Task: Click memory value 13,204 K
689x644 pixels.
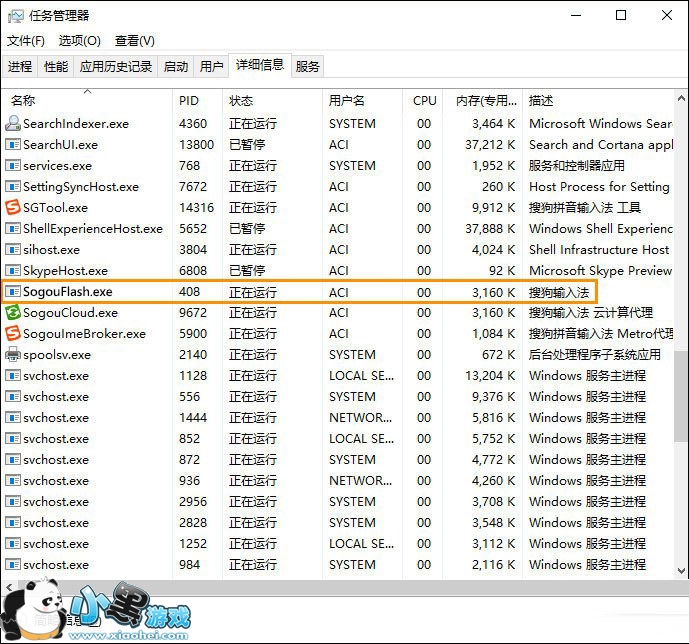Action: coord(490,376)
